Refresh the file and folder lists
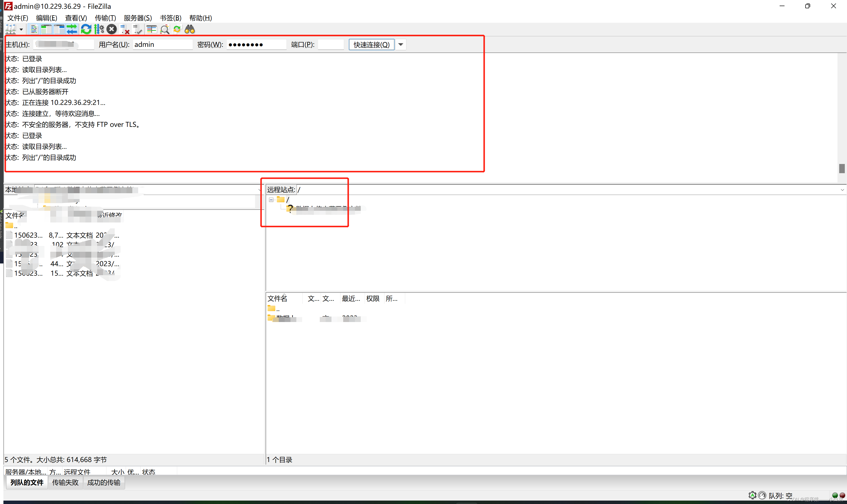 tap(86, 30)
